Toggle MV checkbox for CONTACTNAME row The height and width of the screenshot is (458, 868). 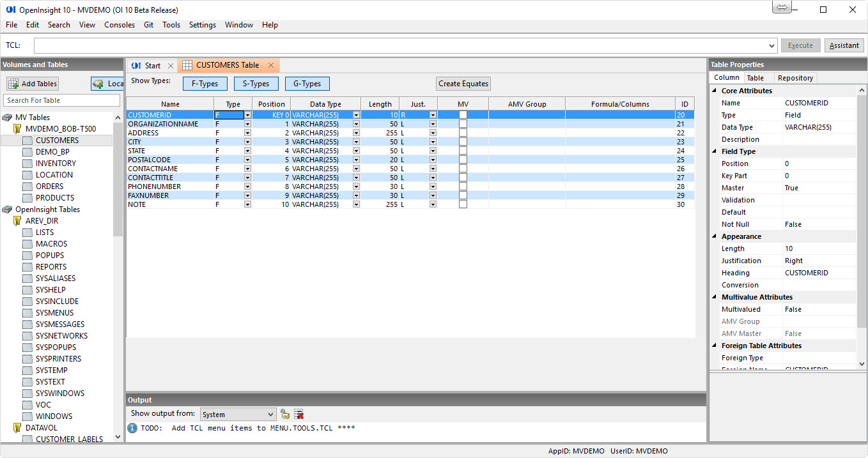463,169
